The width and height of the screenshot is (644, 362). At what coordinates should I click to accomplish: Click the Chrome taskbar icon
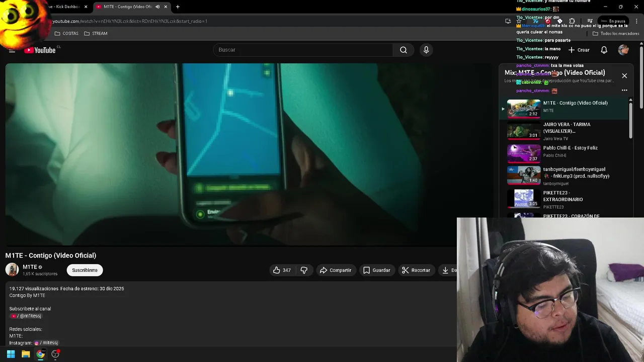pyautogui.click(x=40, y=354)
